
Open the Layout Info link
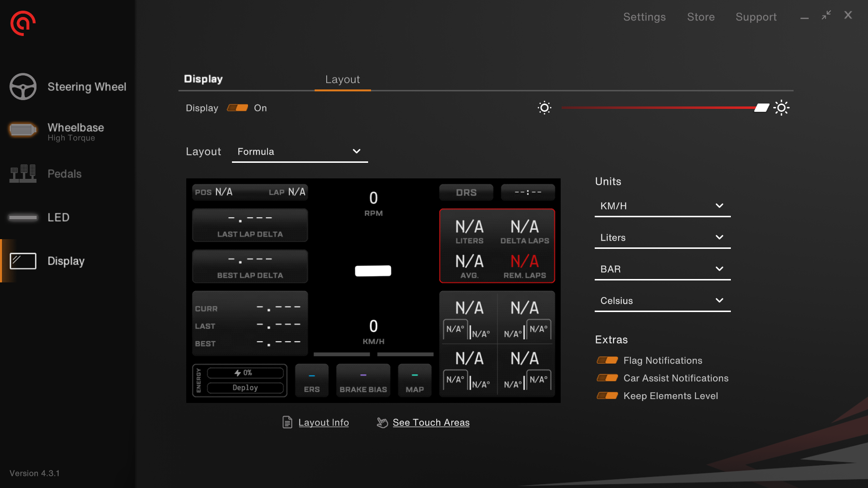click(323, 422)
